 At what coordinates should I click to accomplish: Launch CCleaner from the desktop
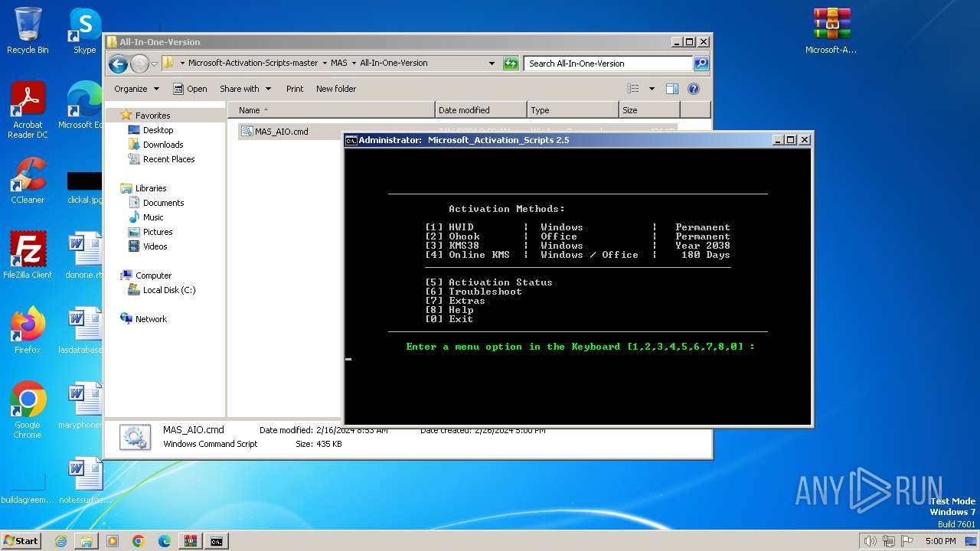coord(28,181)
